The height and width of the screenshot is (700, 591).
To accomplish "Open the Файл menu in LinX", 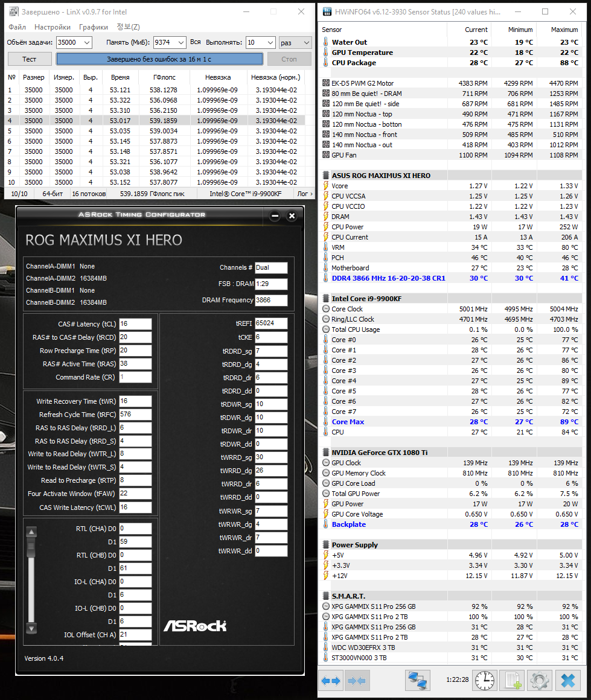I will (x=17, y=27).
